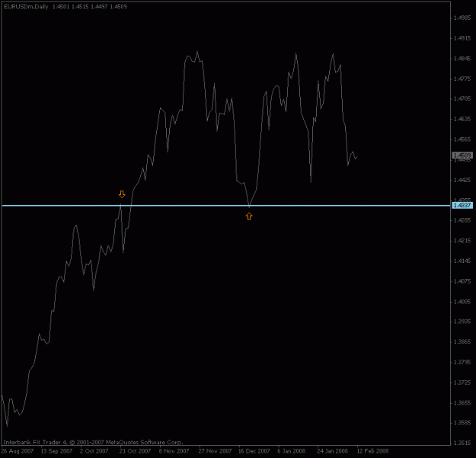Click the EURUSDm,Daily chart title text
This screenshot has height=458, width=476.
[26, 7]
